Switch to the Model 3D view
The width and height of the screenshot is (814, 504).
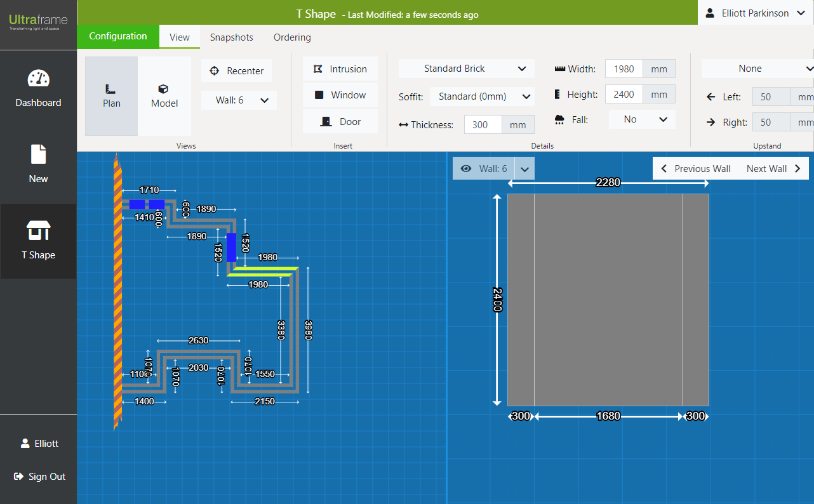(x=164, y=96)
